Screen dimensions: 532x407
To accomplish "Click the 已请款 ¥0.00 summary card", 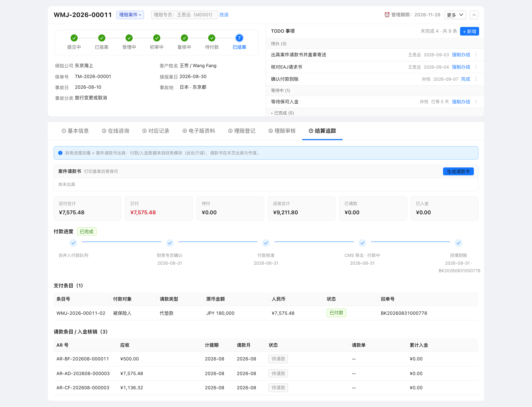I will click(x=373, y=208).
